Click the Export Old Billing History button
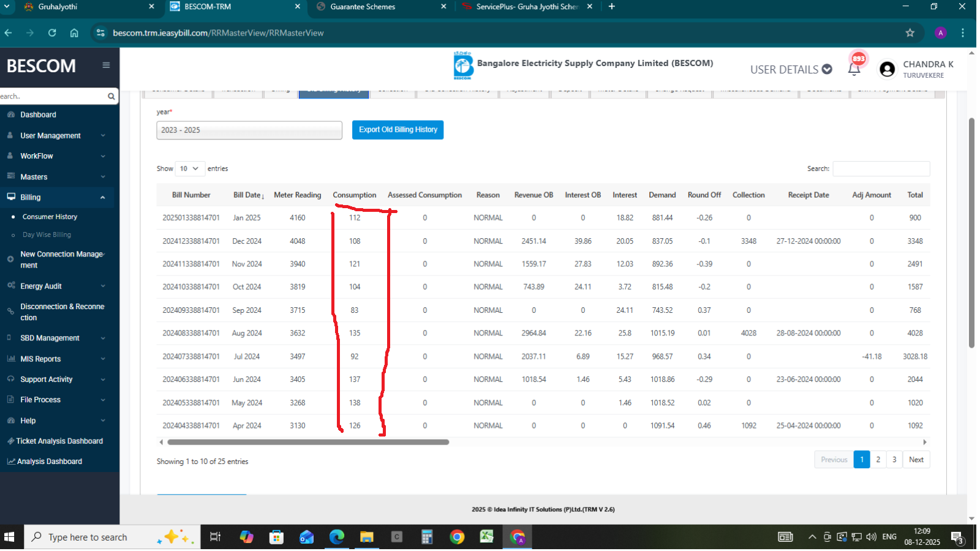The height and width of the screenshot is (551, 980). click(398, 130)
